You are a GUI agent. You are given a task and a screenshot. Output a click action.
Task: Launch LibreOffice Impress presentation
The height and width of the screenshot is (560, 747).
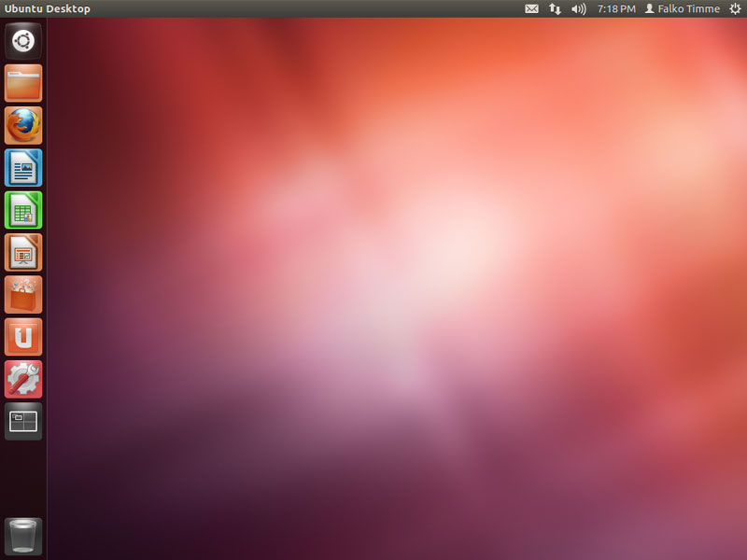(23, 252)
